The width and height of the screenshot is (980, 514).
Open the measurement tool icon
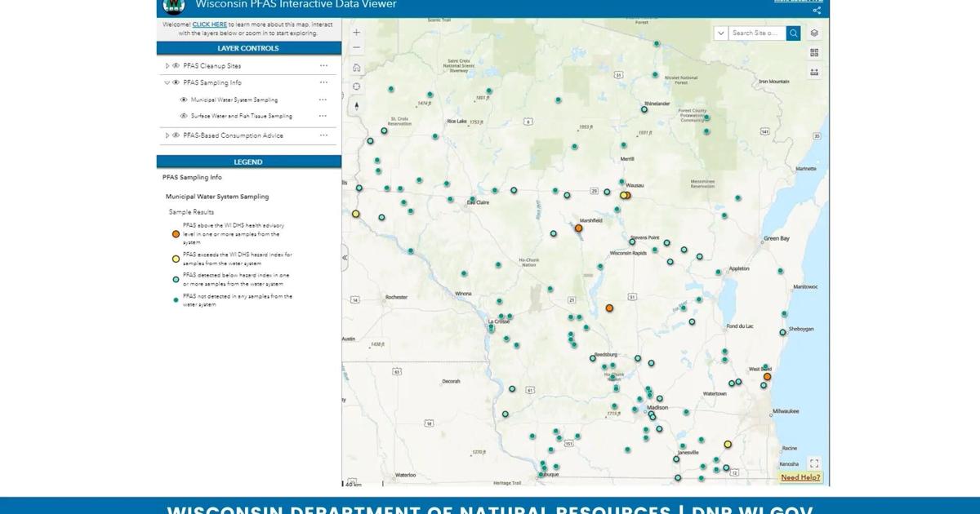[814, 72]
